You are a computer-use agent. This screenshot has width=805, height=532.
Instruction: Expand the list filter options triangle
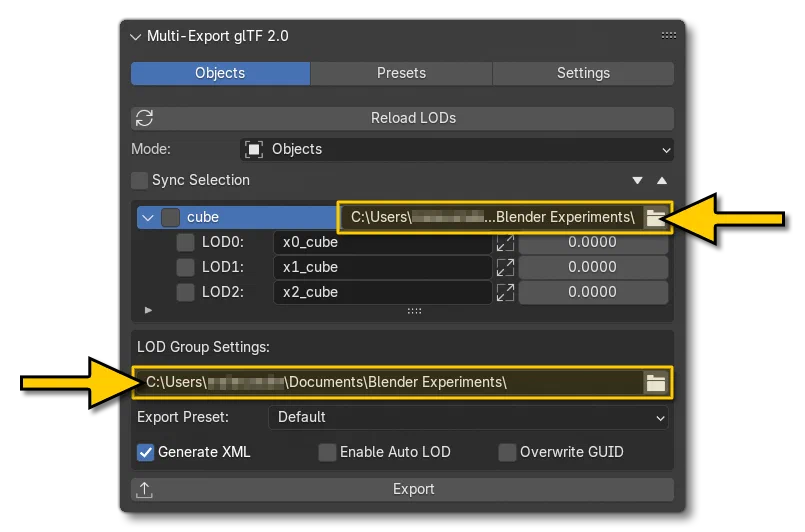tap(148, 310)
